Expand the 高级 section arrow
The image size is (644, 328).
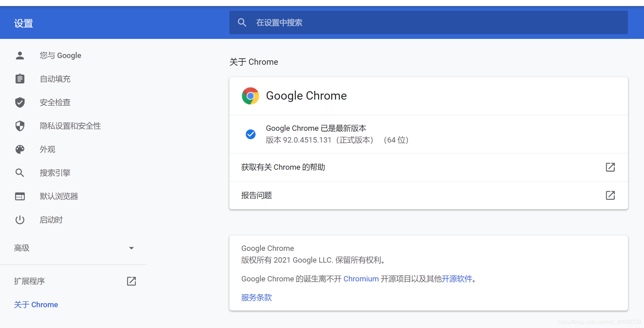point(131,248)
